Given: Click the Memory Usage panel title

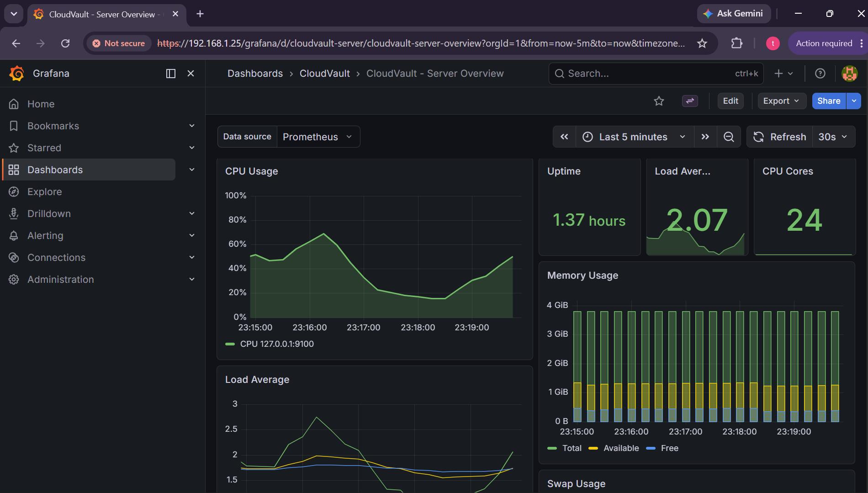Looking at the screenshot, I should 582,276.
